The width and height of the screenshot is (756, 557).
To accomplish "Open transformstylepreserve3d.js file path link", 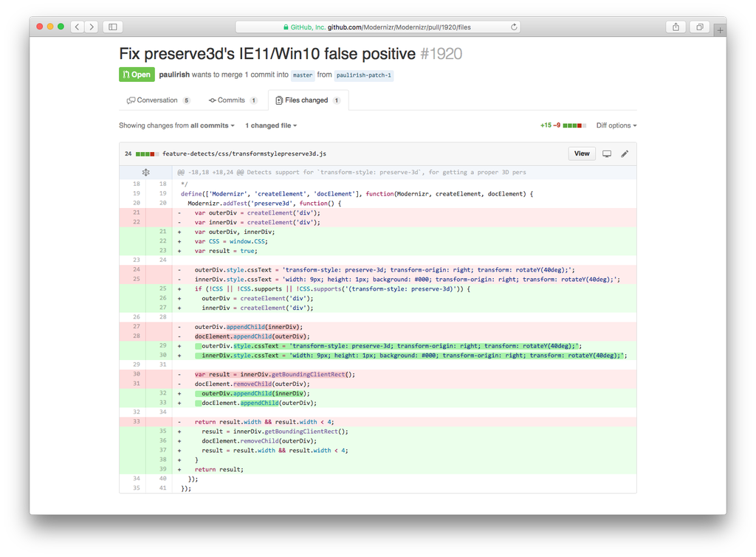I will (x=244, y=153).
